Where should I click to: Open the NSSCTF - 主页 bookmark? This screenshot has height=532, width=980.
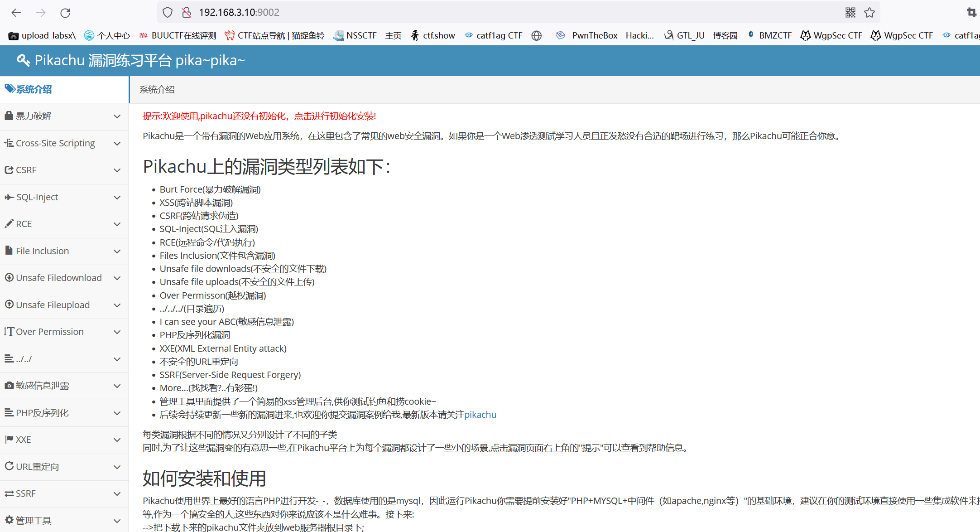point(367,35)
